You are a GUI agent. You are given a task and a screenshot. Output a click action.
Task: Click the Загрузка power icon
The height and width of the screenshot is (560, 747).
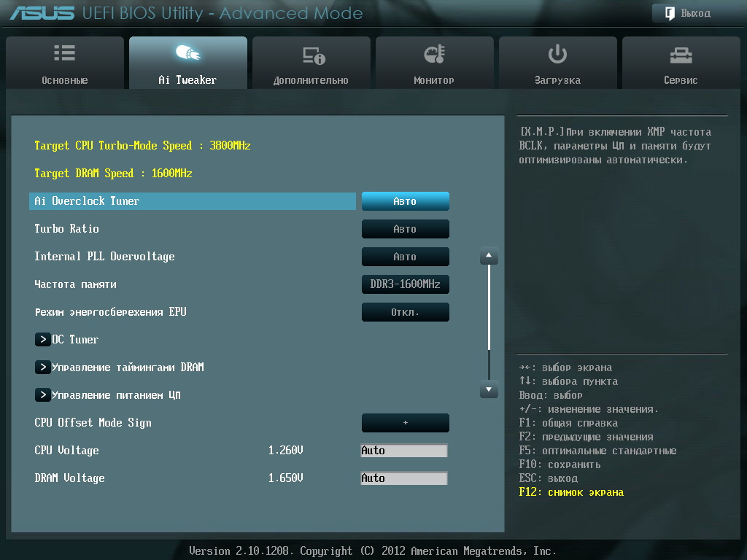pyautogui.click(x=557, y=54)
